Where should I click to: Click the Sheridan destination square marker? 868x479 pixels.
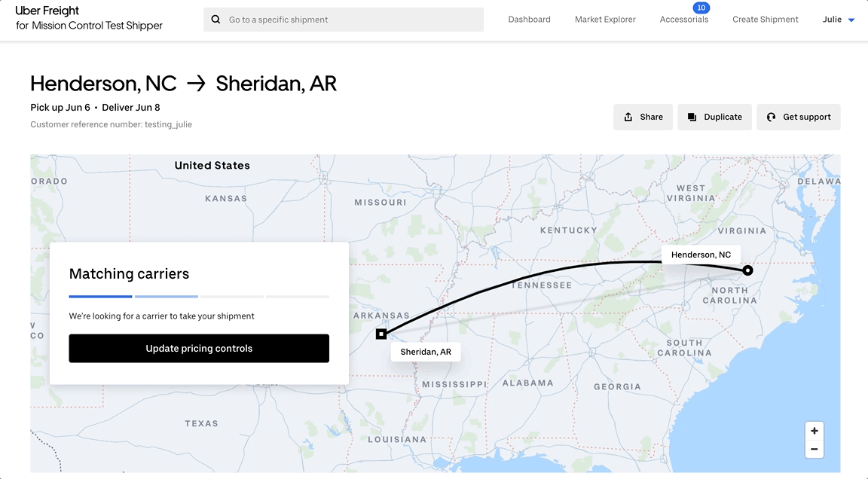pos(381,334)
